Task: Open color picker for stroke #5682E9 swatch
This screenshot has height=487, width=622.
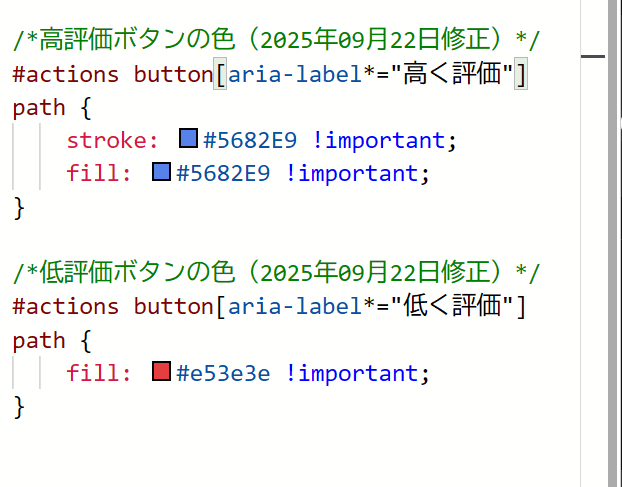Action: click(x=188, y=139)
